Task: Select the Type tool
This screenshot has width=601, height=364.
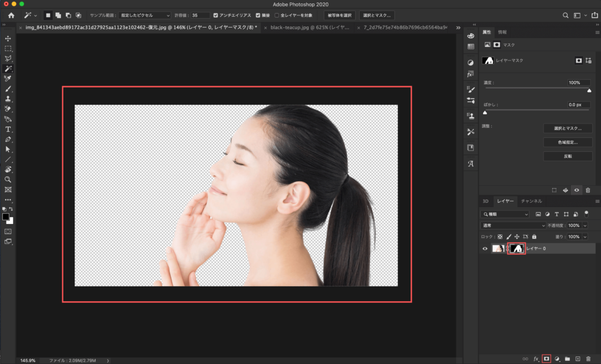Action: 8,130
